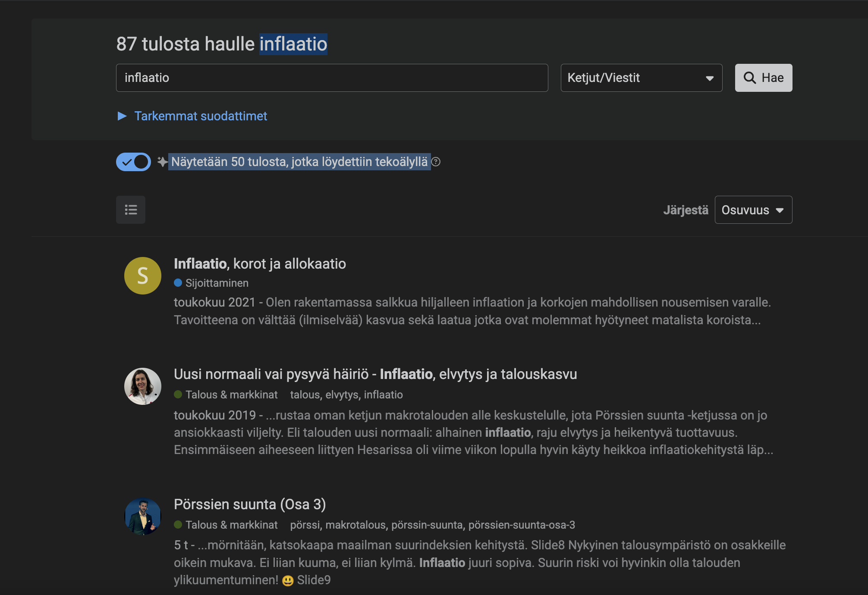Open the woman's profile avatar

click(x=143, y=386)
